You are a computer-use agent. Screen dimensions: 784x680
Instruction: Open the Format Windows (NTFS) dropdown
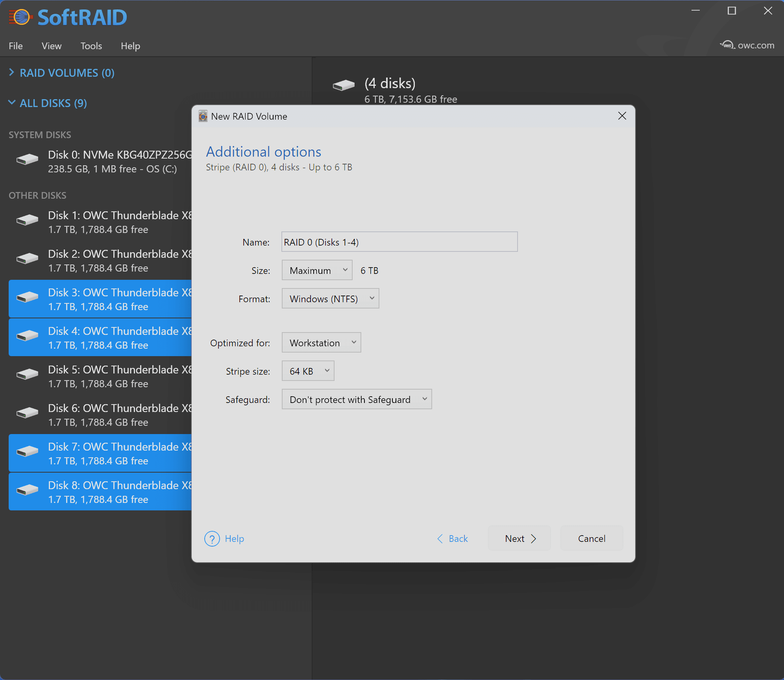[330, 299]
